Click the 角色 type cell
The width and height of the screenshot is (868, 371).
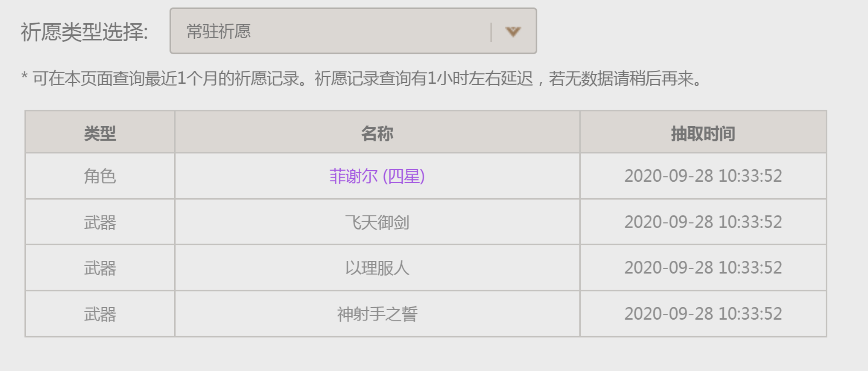(100, 176)
